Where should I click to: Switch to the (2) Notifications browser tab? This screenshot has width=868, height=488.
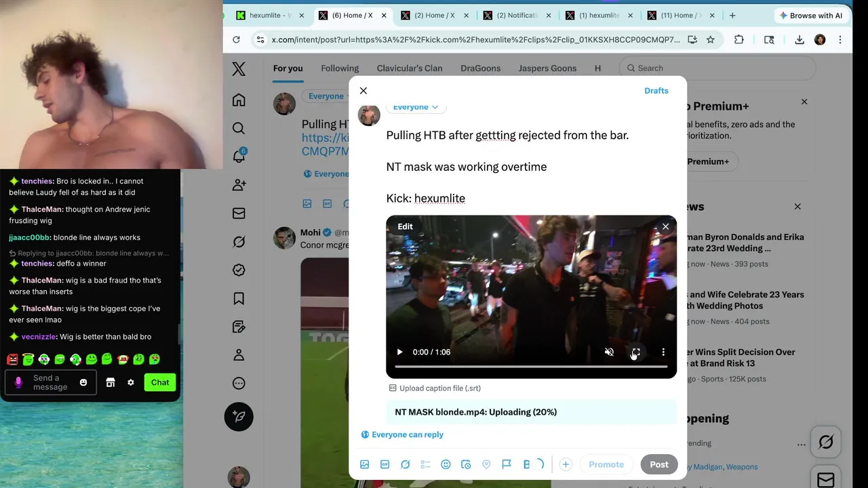pos(518,15)
